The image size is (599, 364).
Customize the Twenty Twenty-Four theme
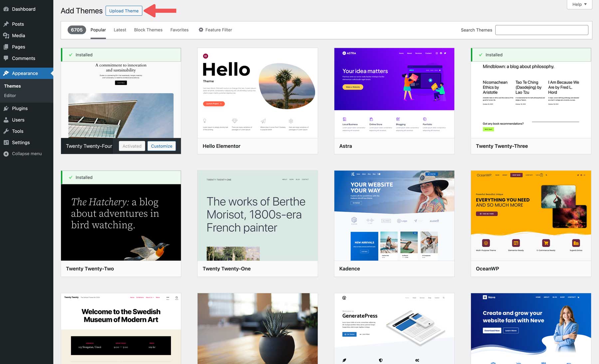[x=162, y=146]
